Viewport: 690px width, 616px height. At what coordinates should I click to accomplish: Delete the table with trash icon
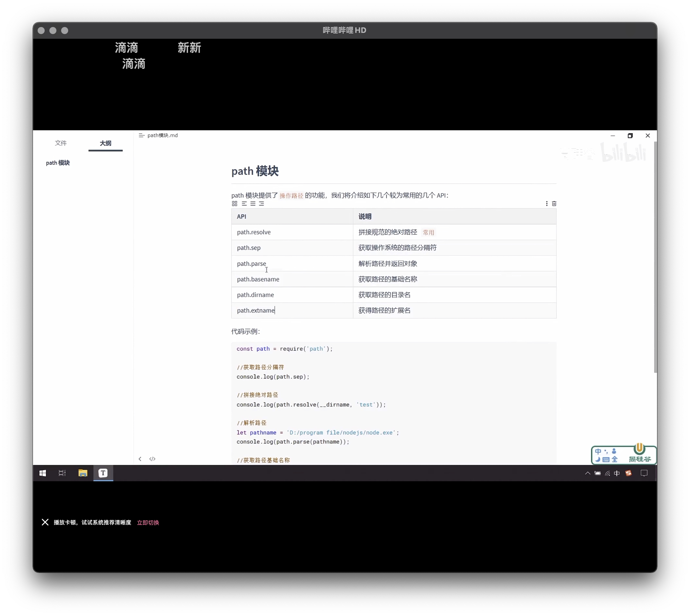click(554, 203)
